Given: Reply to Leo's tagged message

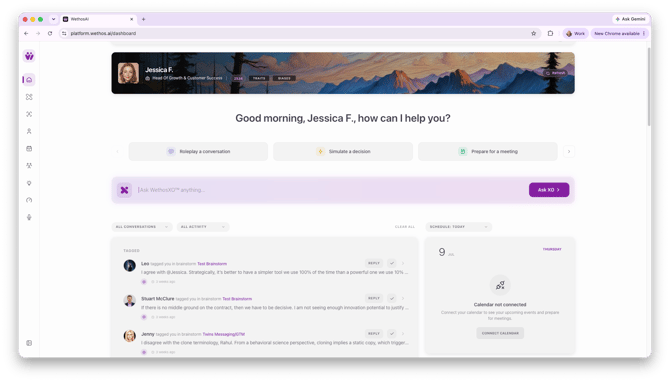Looking at the screenshot, I should coord(374,263).
